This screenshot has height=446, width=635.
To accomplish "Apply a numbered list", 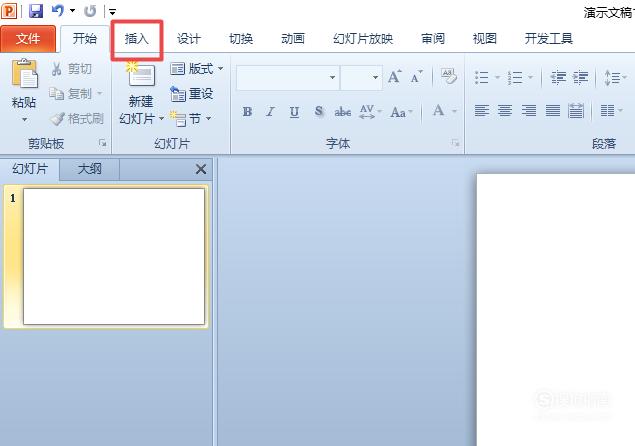I will 515,77.
